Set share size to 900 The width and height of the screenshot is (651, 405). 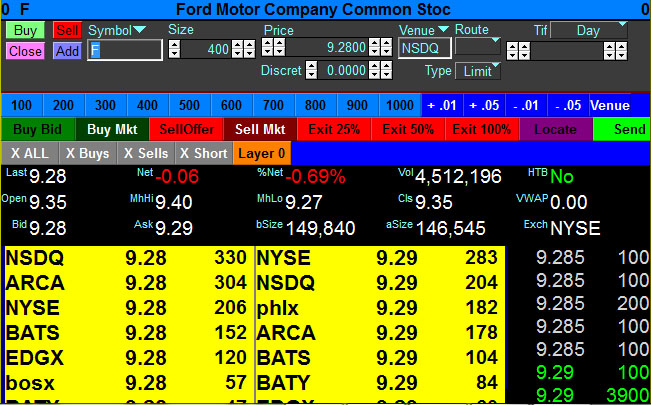pyautogui.click(x=357, y=105)
